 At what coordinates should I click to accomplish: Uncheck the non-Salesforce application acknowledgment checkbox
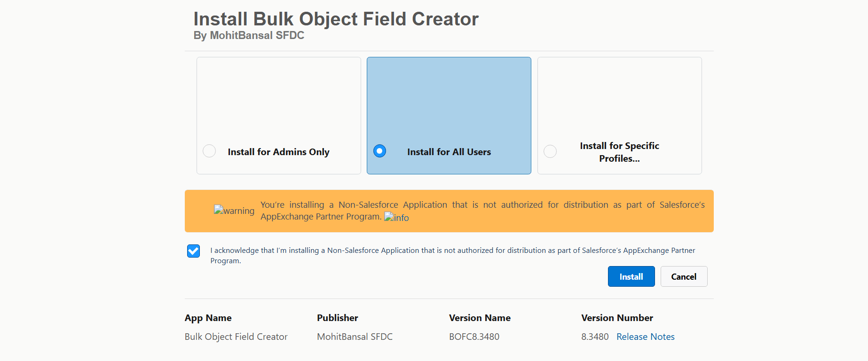click(x=193, y=251)
